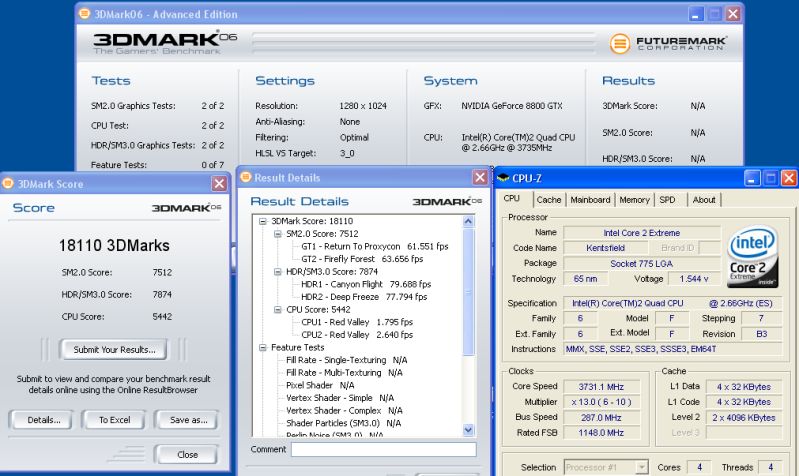
Task: Select GT2 - Firefly Forest row
Action: point(362,259)
